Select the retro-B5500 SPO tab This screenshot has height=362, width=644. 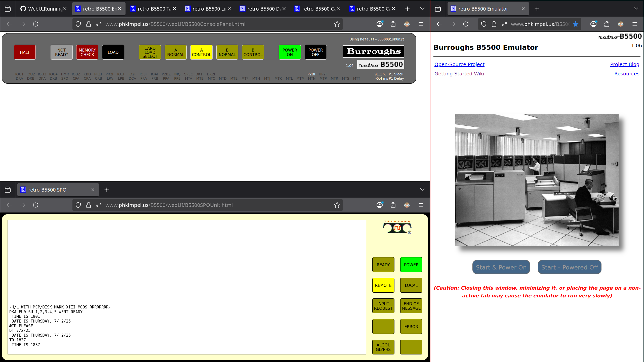[x=58, y=190]
